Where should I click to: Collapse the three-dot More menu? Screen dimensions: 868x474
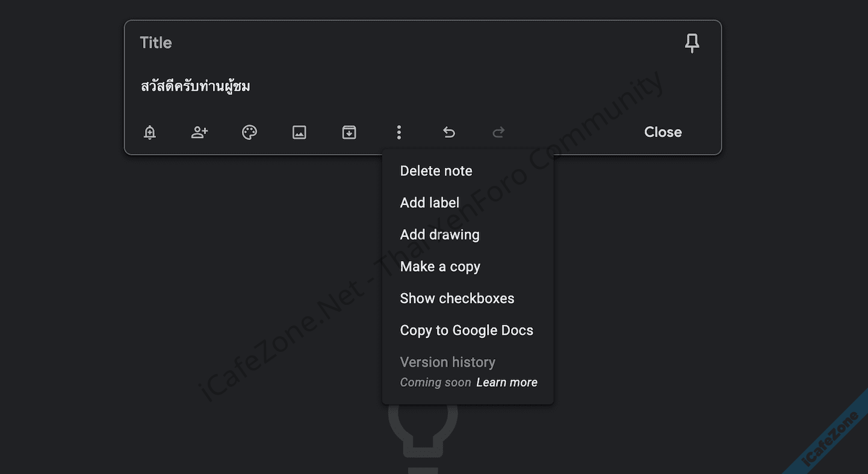click(399, 132)
